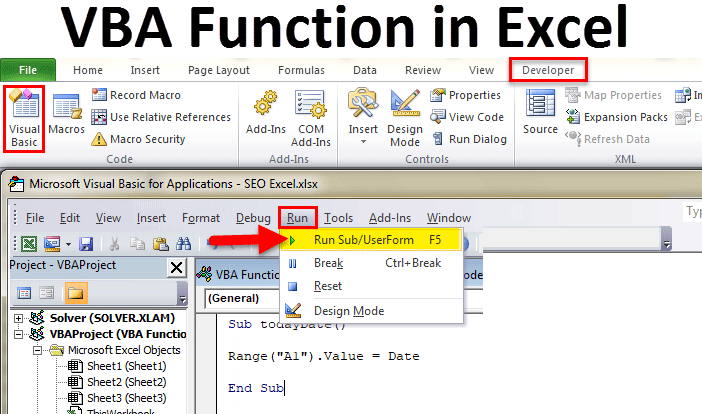
Task: Open the VBA editor Edit menu
Action: click(x=70, y=218)
